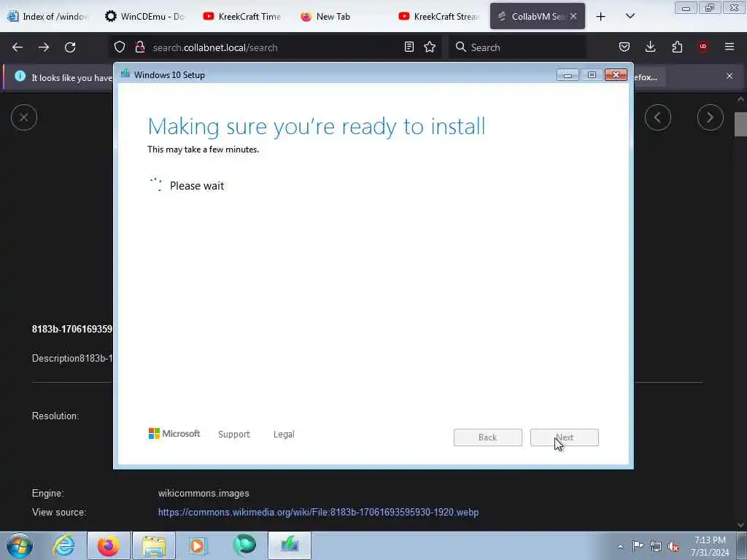Screen dimensions: 747x560
Task: Minimize the Windows 10 Setup window
Action: click(568, 75)
